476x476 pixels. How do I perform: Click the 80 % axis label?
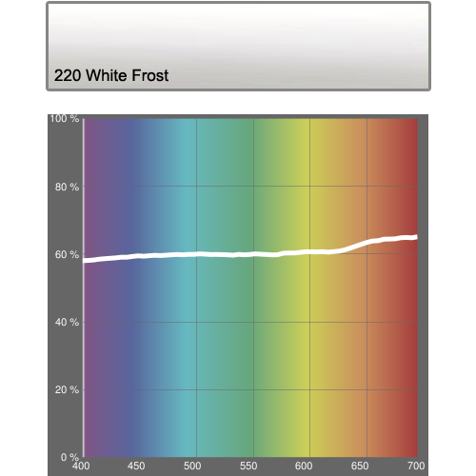pos(67,187)
